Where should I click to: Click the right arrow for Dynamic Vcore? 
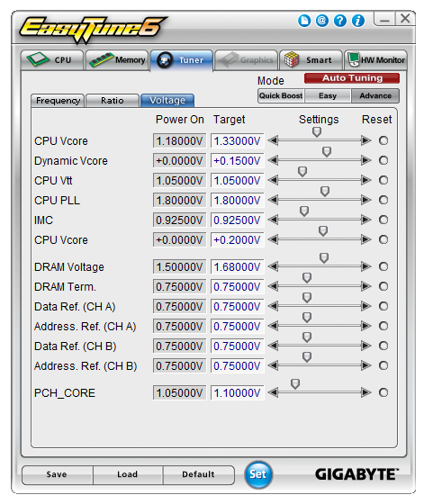(366, 160)
